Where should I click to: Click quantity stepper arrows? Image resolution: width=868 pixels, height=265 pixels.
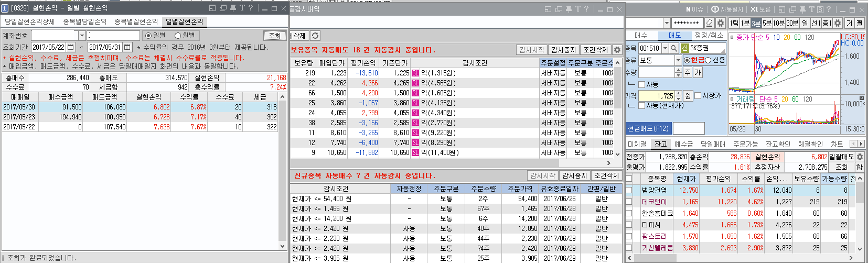point(678,72)
